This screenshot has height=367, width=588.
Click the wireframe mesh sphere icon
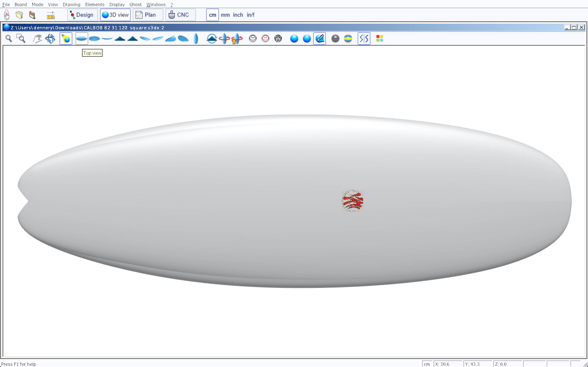pos(278,39)
